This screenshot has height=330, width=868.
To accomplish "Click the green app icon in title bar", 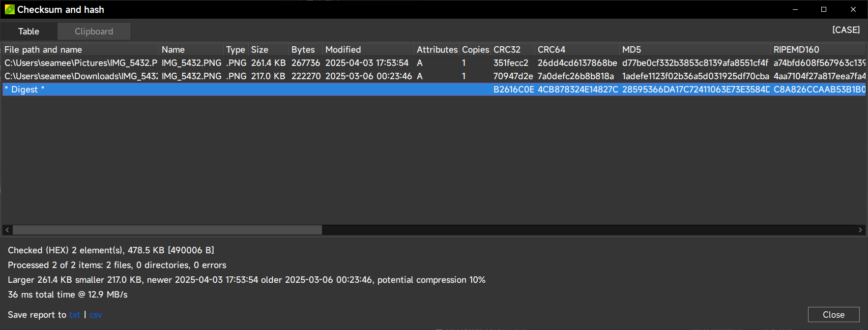I will coord(9,9).
